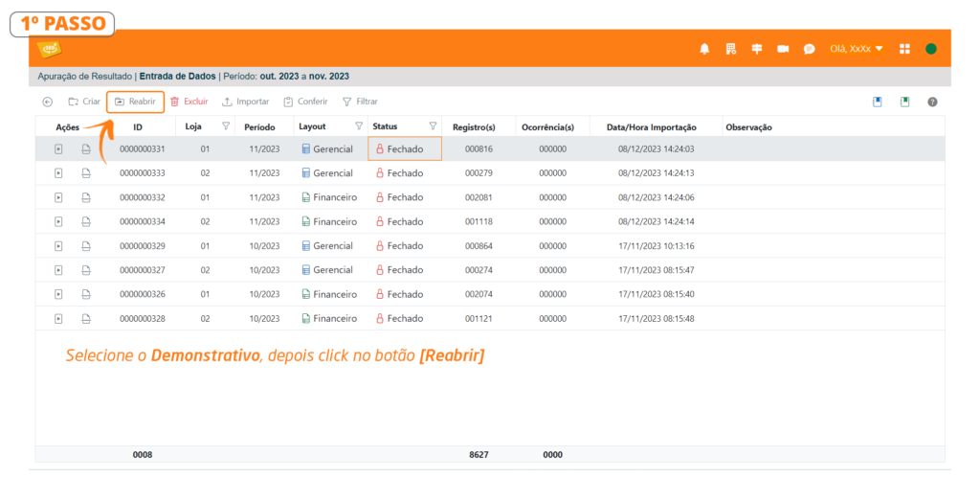The height and width of the screenshot is (501, 980).
Task: Click registros value 000274
Action: [479, 270]
